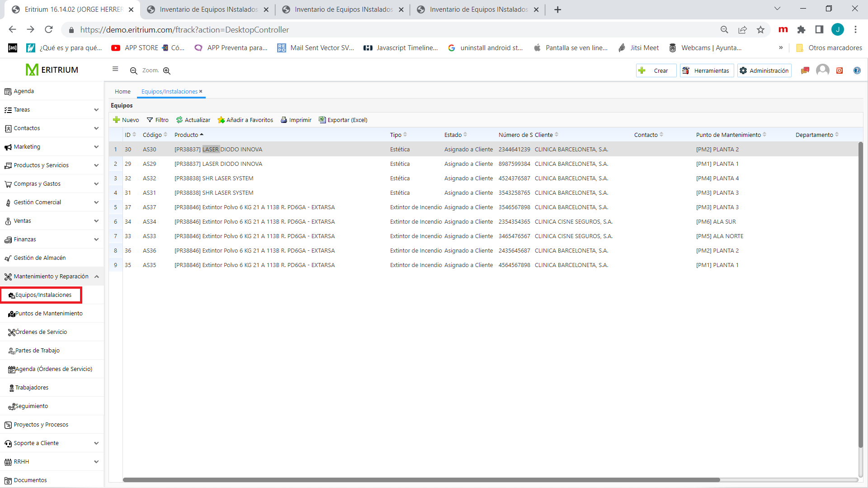This screenshot has width=868, height=488.
Task: Open Agenda in the sidebar
Action: (x=52, y=91)
